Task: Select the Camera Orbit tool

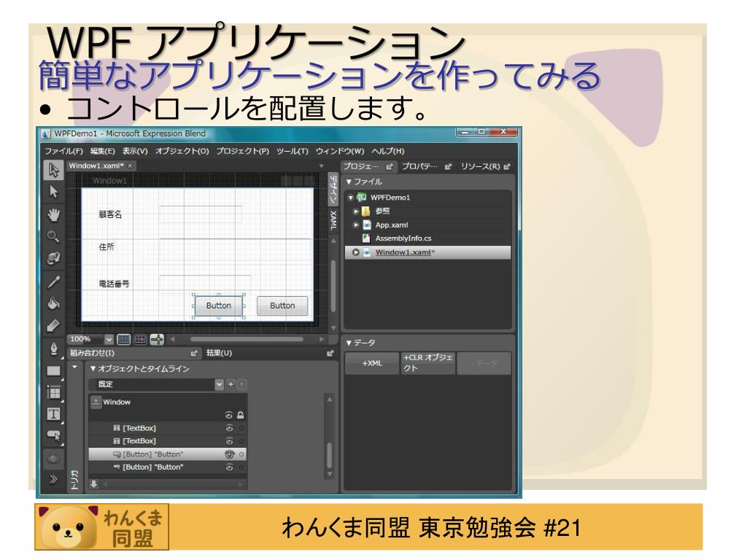Action: [54, 258]
